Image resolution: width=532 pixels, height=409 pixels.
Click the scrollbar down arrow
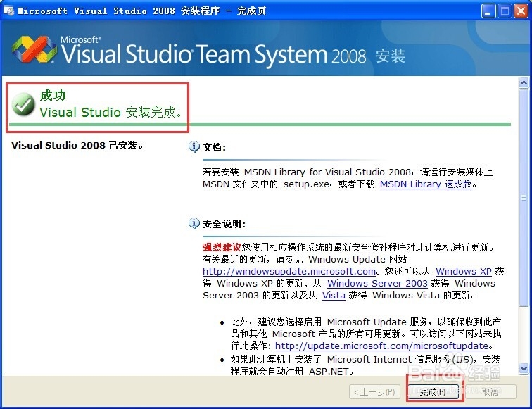(x=524, y=368)
